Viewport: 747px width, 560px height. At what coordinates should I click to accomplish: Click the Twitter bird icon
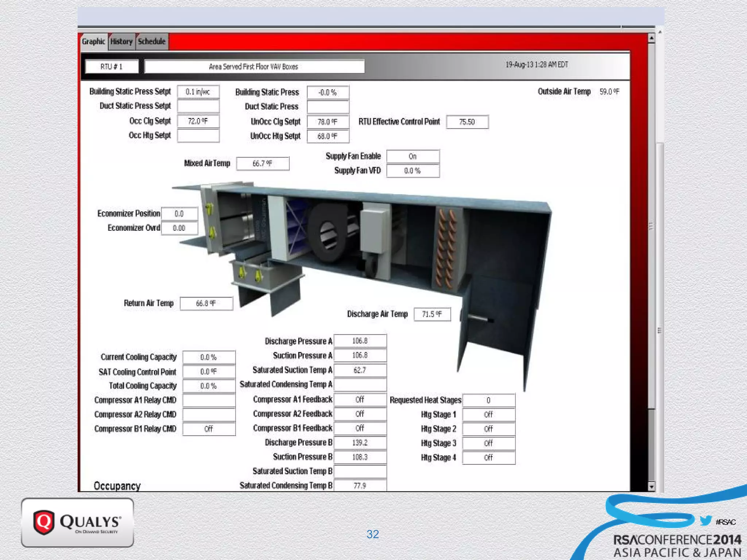(705, 521)
